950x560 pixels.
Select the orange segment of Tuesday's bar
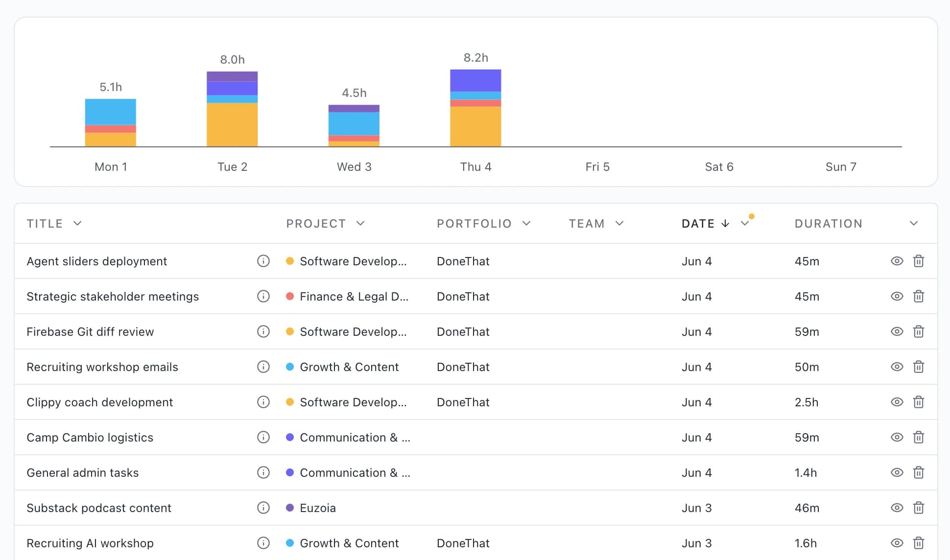pyautogui.click(x=232, y=125)
